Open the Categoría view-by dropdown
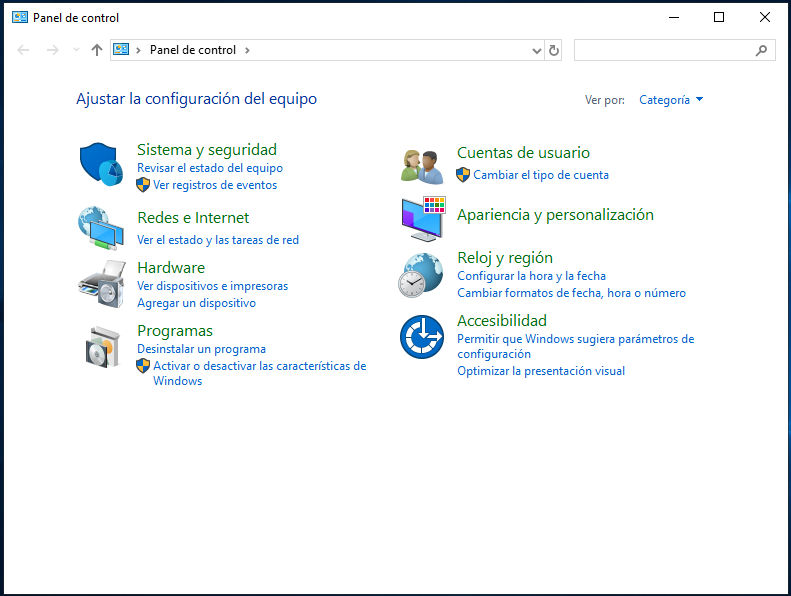The height and width of the screenshot is (596, 791). click(671, 100)
